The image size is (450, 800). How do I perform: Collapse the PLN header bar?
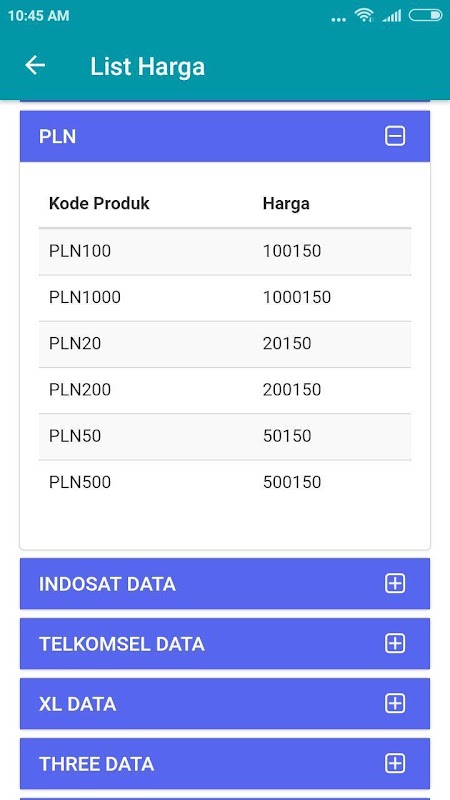[x=225, y=136]
